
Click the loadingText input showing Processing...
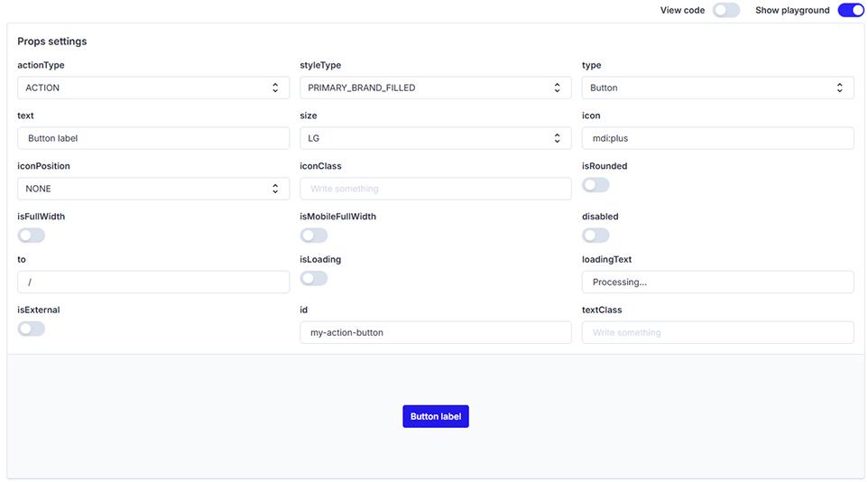click(718, 282)
